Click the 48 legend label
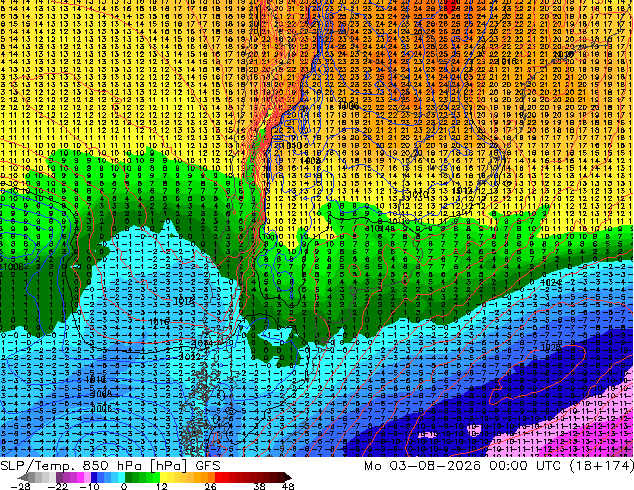 [288, 486]
